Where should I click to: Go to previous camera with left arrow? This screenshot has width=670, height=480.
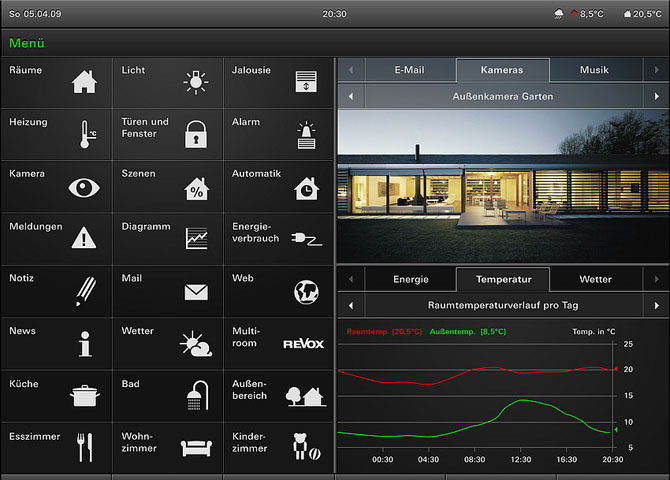click(x=351, y=97)
